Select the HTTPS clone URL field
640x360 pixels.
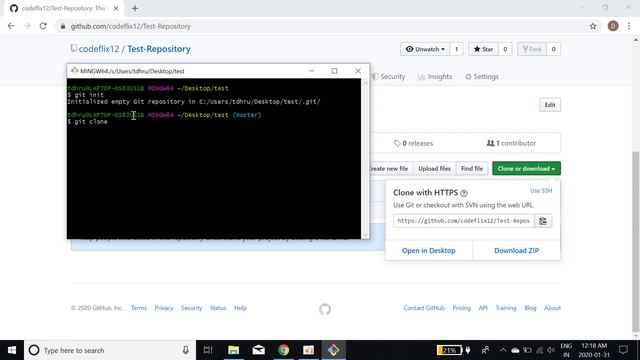point(464,221)
